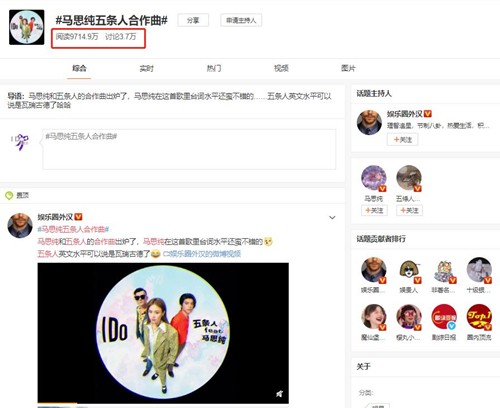Open the 马思纯 profile avatar

374,178
